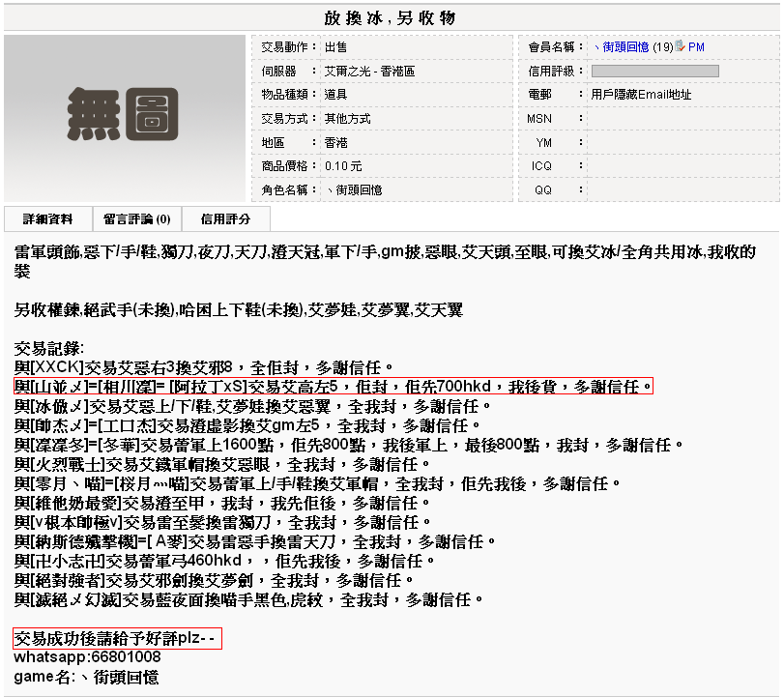Open member profile link 街頭回憶
Viewport: 784px width, 697px height.
(x=625, y=47)
